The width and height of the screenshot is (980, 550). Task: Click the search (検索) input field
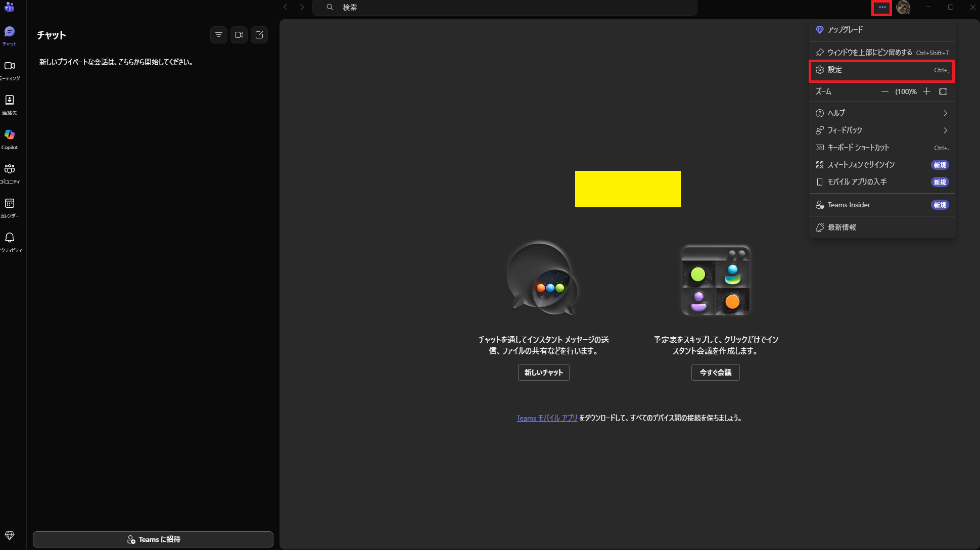505,8
